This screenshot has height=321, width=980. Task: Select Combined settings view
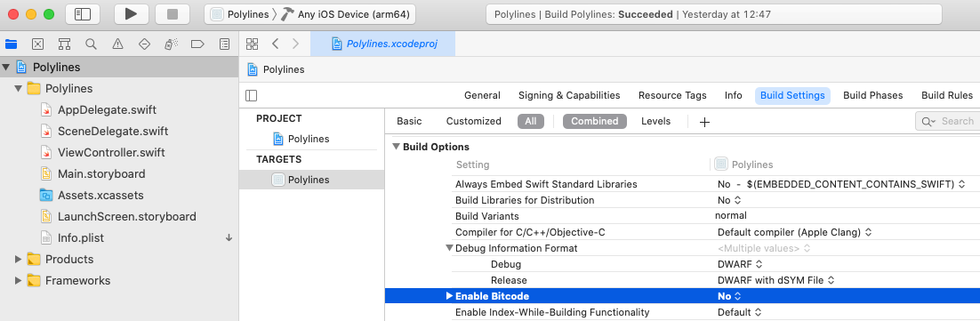coord(594,121)
